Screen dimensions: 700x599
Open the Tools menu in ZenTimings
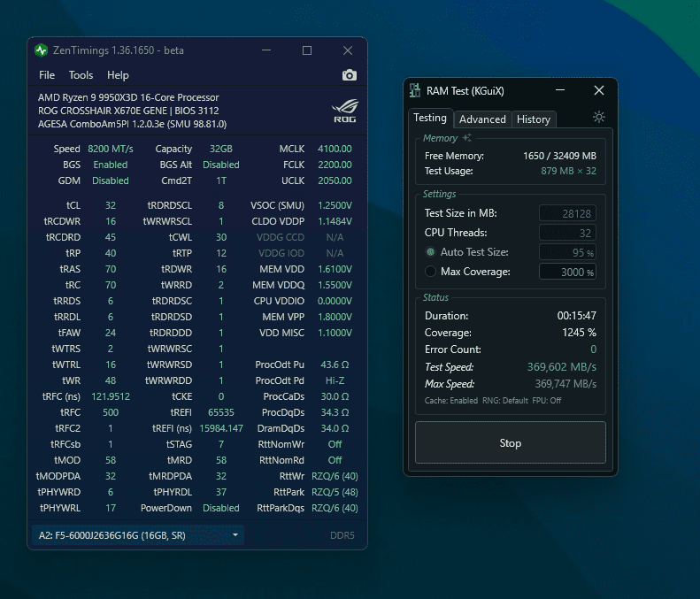pos(81,75)
